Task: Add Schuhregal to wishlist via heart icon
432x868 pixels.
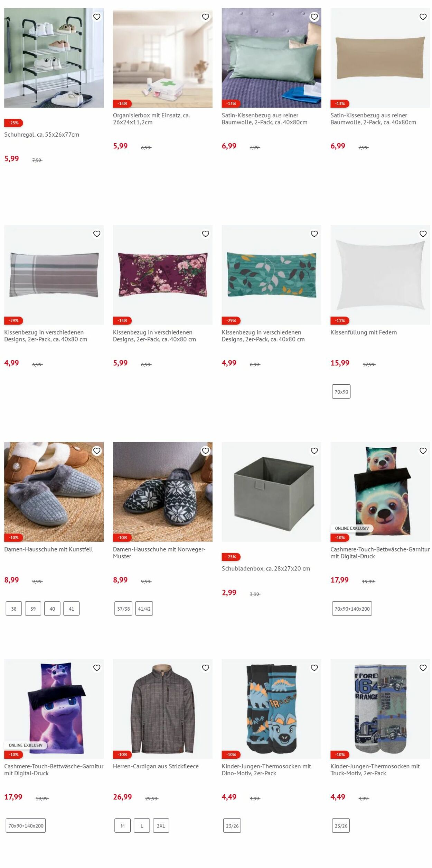Action: click(x=97, y=17)
